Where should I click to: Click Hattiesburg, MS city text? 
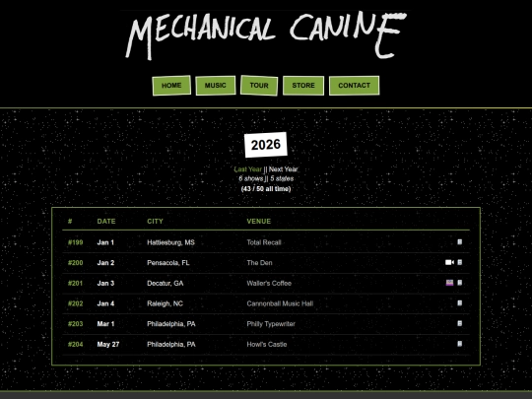coord(170,242)
